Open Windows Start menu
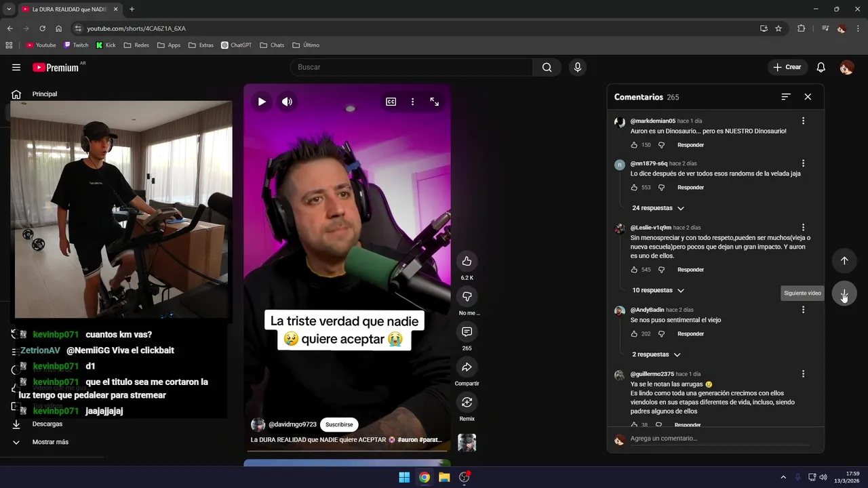This screenshot has height=488, width=868. click(x=404, y=477)
